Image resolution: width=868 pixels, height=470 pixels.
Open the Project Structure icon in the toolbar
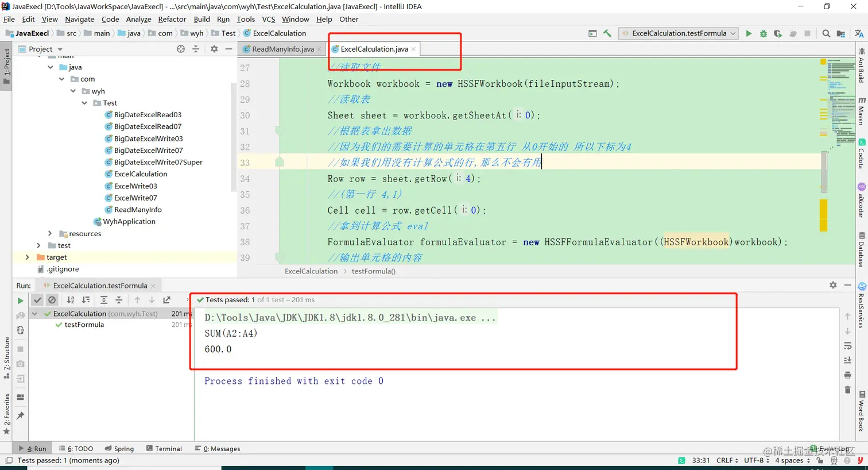coord(841,33)
